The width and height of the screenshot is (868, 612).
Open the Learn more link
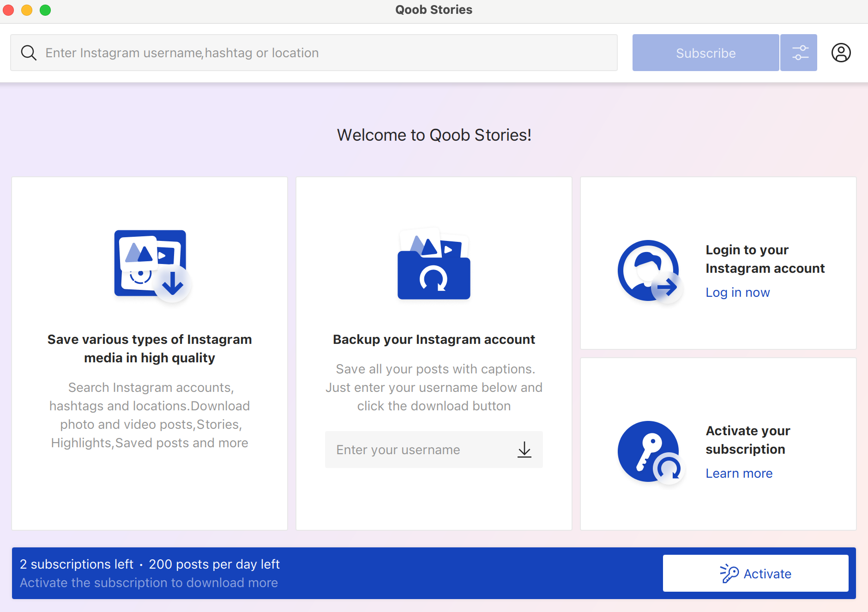(739, 474)
